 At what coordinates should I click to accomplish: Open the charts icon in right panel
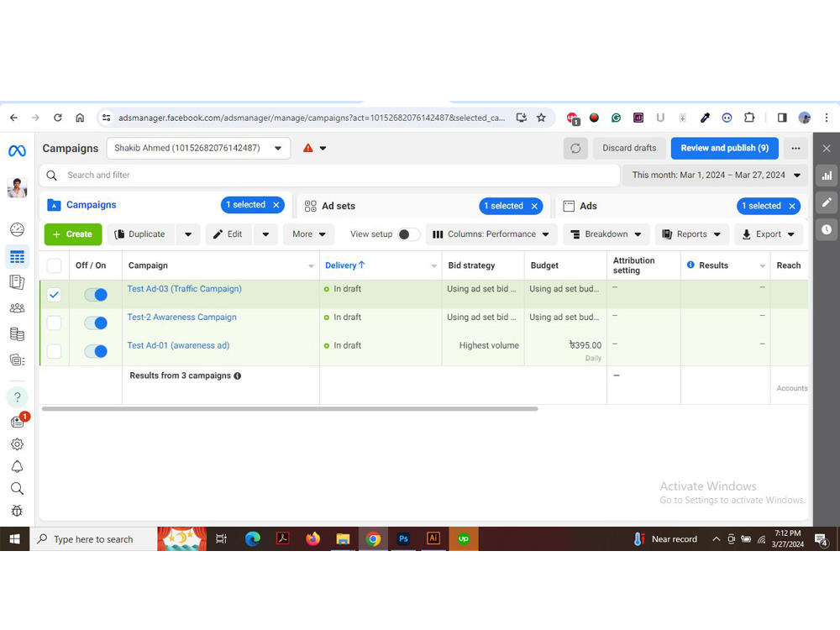827,176
